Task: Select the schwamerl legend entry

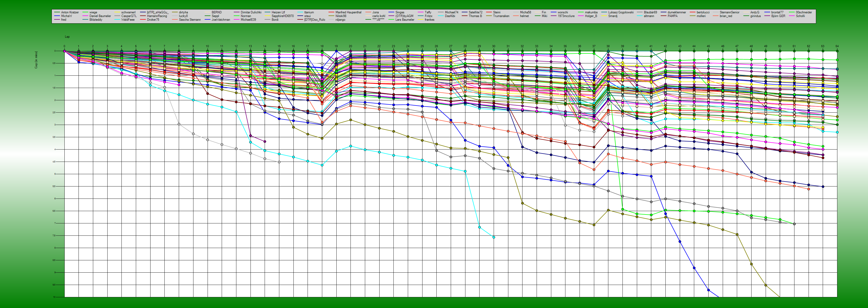Action: tap(128, 13)
